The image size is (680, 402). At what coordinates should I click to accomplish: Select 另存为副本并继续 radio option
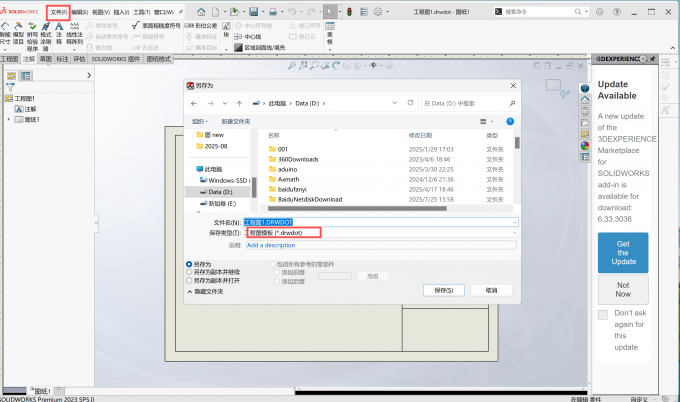tap(190, 272)
